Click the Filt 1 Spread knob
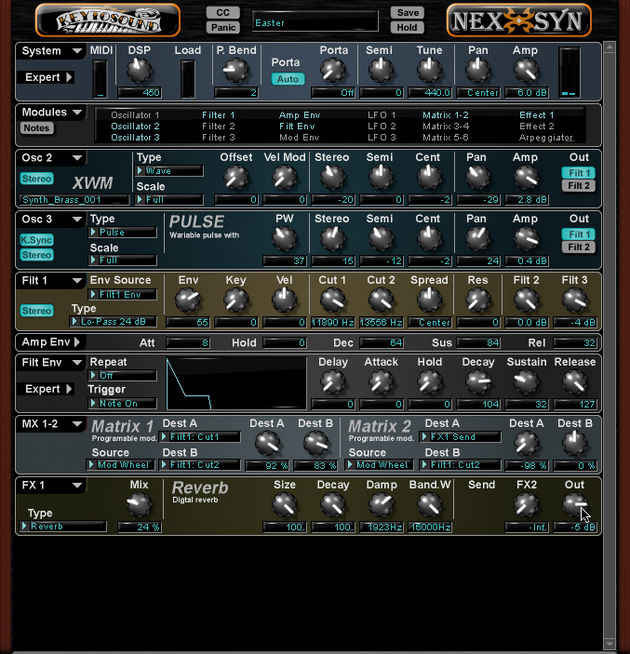630x654 pixels. 429,300
